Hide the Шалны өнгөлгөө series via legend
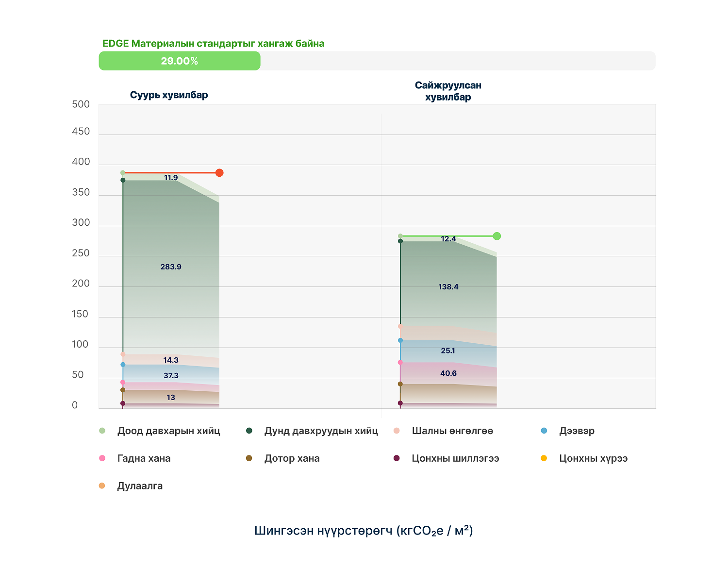The image size is (728, 586). 452,431
